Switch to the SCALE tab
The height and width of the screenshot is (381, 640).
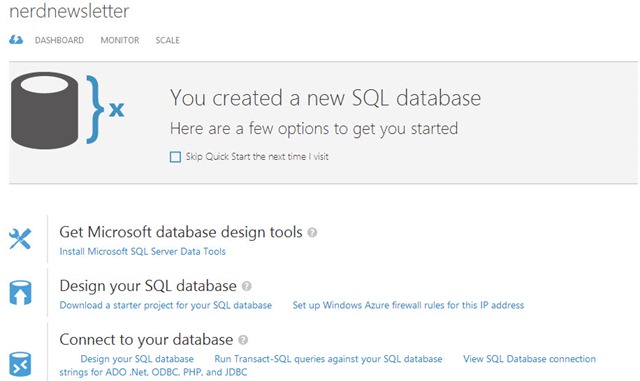[x=167, y=40]
